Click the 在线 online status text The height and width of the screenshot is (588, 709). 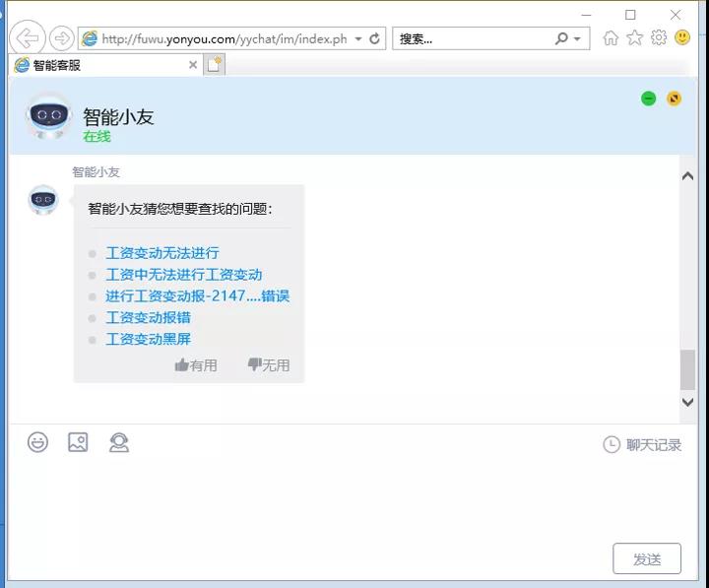click(97, 136)
